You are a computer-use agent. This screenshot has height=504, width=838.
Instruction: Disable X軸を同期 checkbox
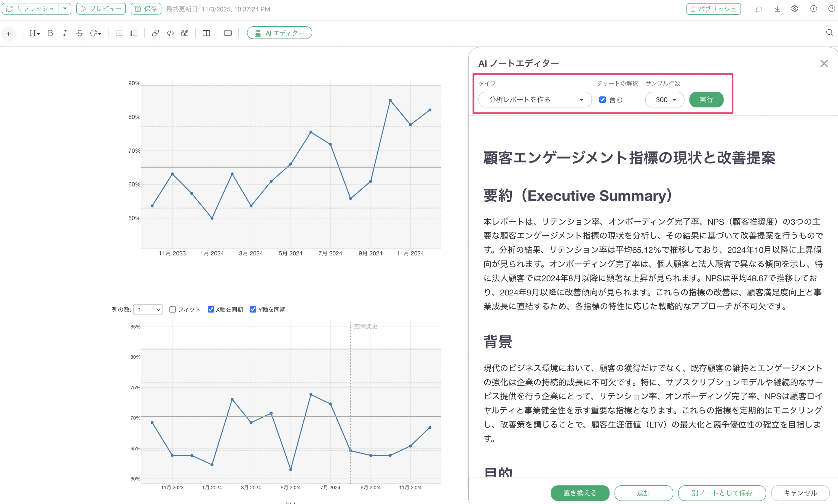[x=211, y=309]
